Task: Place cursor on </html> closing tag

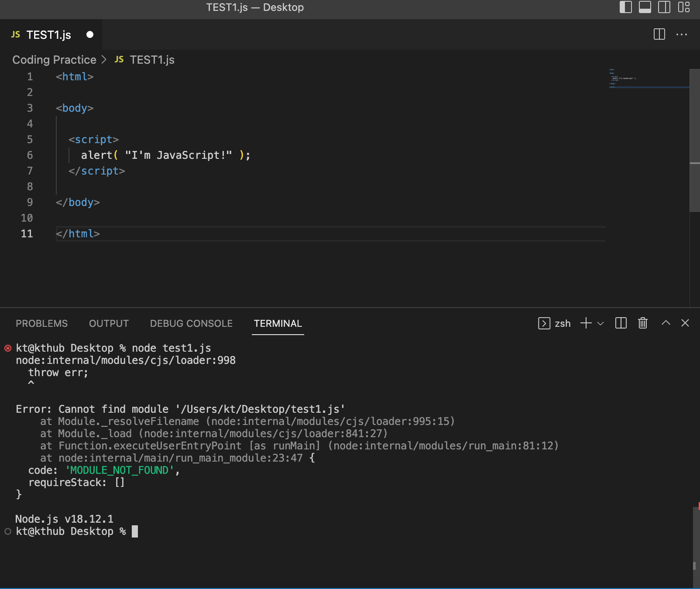Action: tap(78, 234)
